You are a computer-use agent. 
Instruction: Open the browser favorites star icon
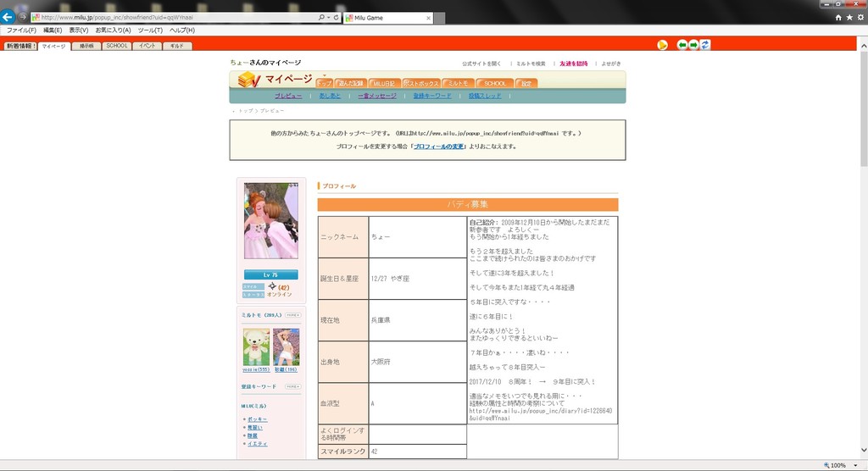click(849, 17)
